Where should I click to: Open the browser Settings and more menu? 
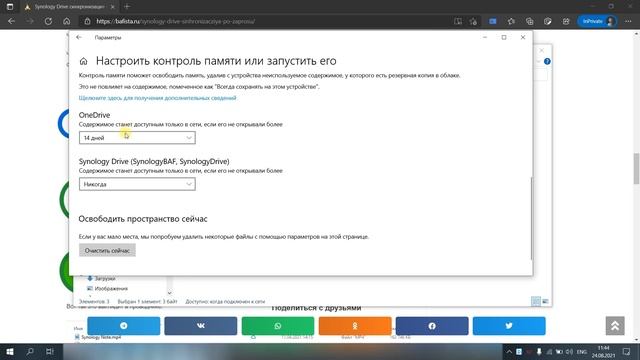pos(628,21)
